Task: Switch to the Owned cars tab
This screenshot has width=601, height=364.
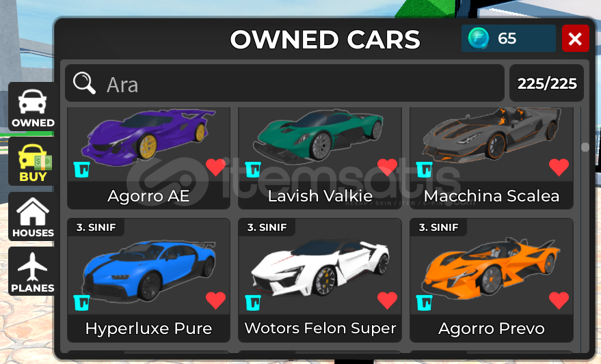Action: click(32, 107)
